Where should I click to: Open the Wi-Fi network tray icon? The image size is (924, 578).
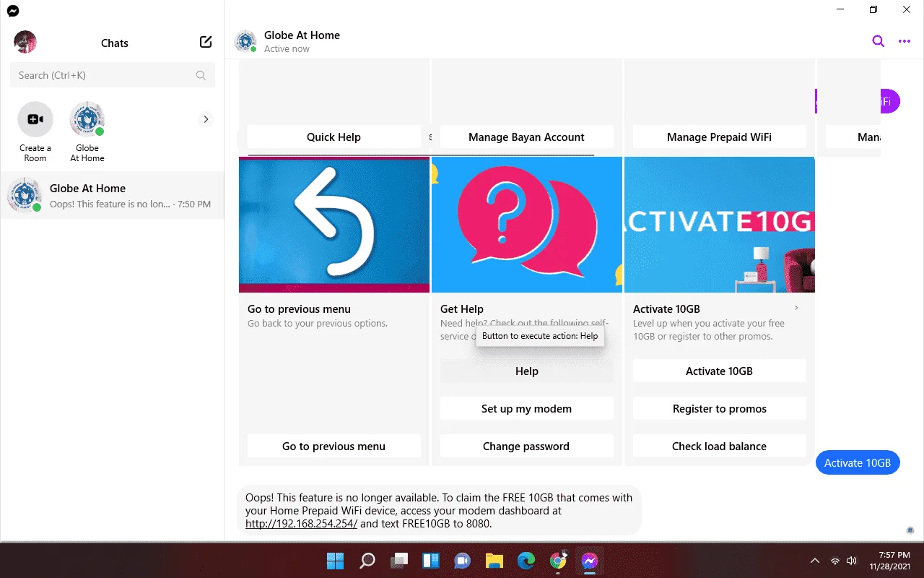[x=835, y=561]
